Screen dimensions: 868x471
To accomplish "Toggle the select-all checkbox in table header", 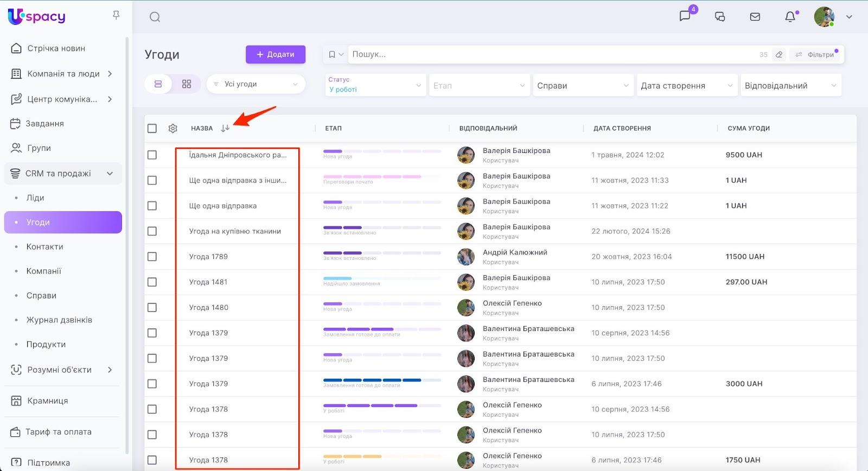I will coord(152,129).
